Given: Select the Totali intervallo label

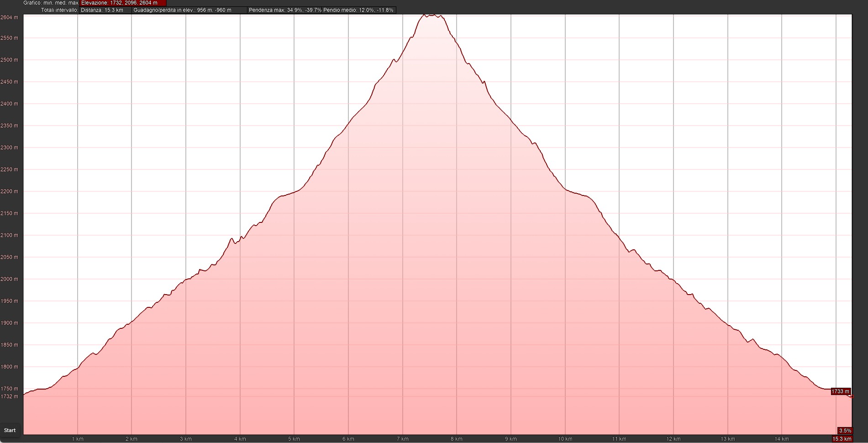Looking at the screenshot, I should tap(59, 10).
